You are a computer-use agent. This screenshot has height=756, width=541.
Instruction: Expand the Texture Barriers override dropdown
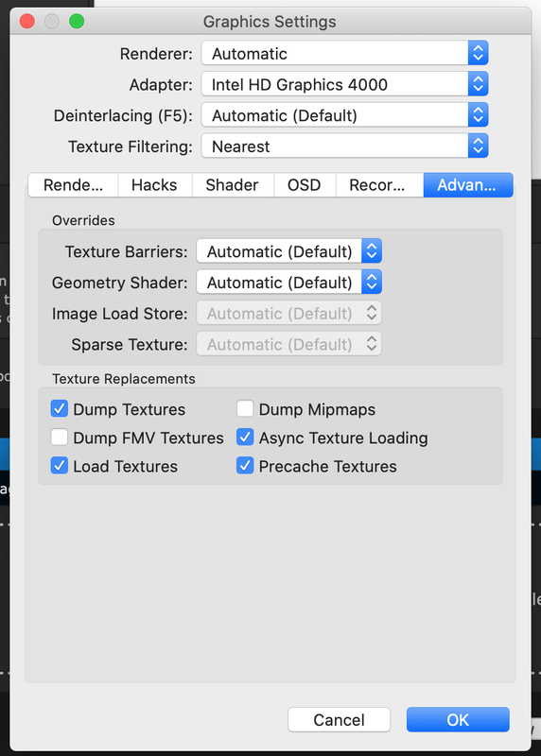(x=288, y=250)
